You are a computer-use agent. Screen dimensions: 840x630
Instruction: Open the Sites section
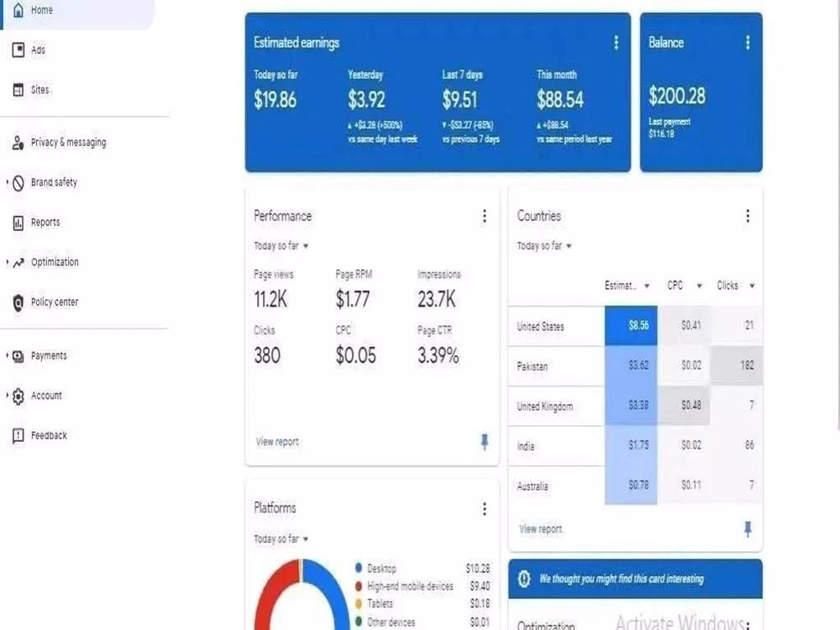tap(18, 90)
